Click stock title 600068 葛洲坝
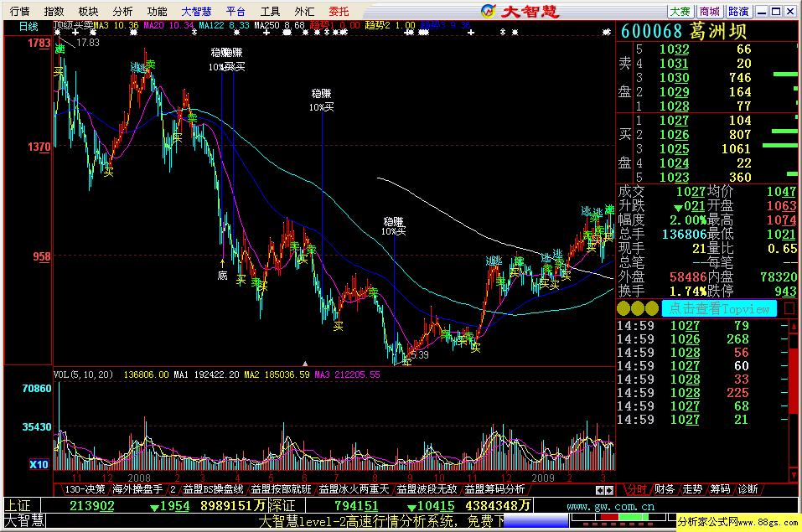This screenshot has width=802, height=532. click(684, 31)
